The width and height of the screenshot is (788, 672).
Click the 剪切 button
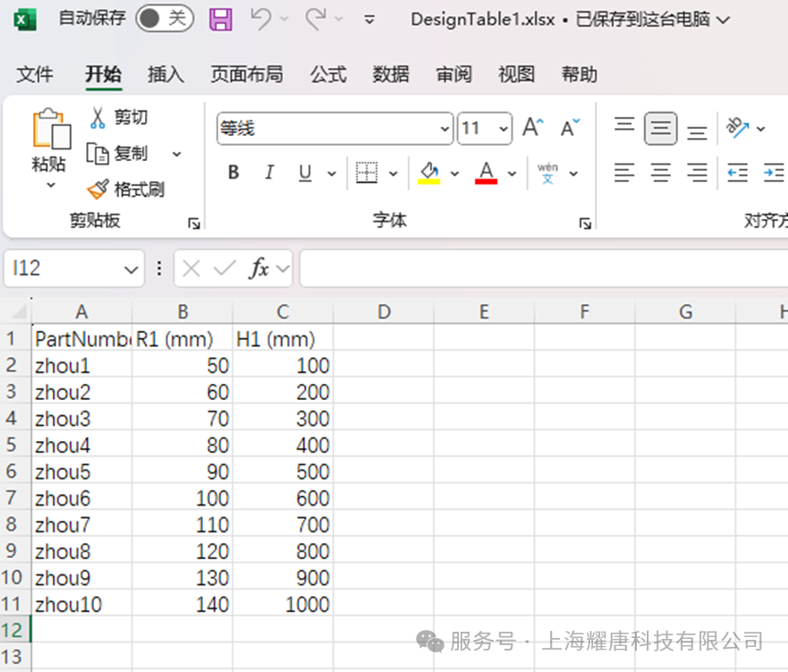119,117
